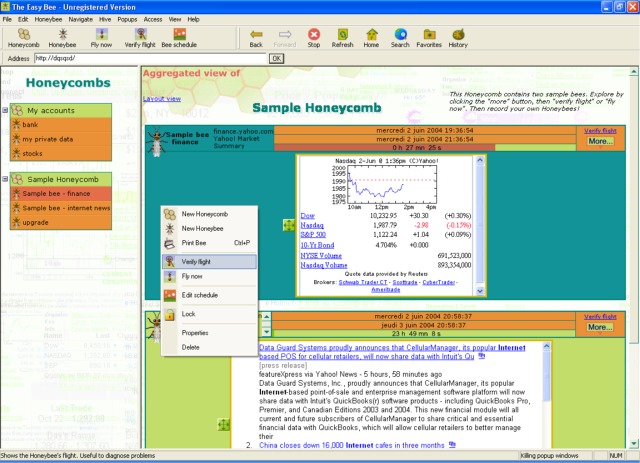Collapse the Sample Honeycomb tree node

5,179
